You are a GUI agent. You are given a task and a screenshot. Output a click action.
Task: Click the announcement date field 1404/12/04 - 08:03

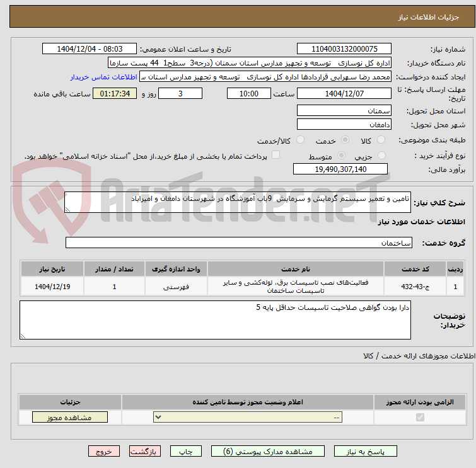tap(90, 49)
